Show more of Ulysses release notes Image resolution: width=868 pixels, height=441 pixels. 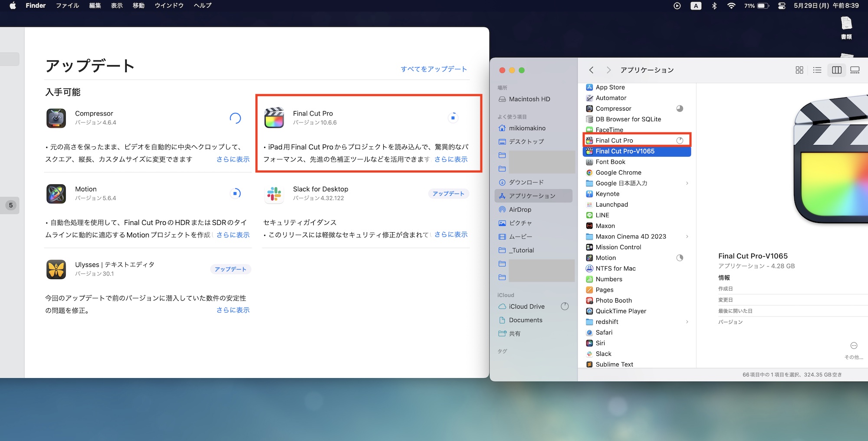tap(233, 310)
